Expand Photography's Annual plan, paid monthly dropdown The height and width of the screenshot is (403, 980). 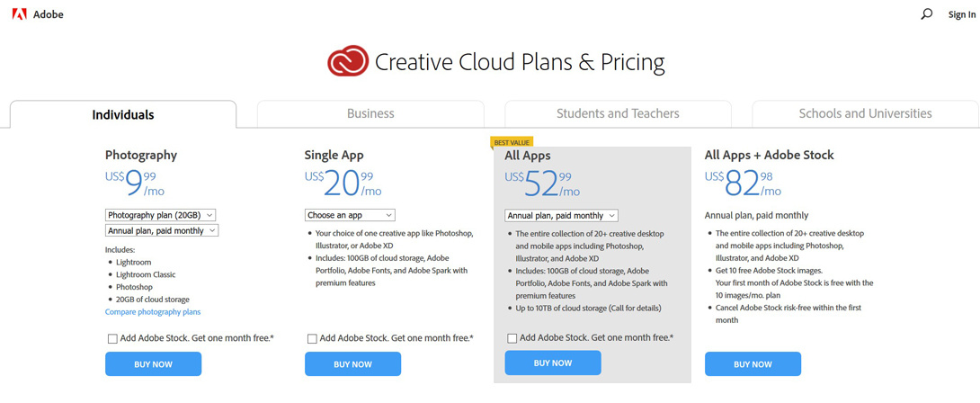click(162, 231)
